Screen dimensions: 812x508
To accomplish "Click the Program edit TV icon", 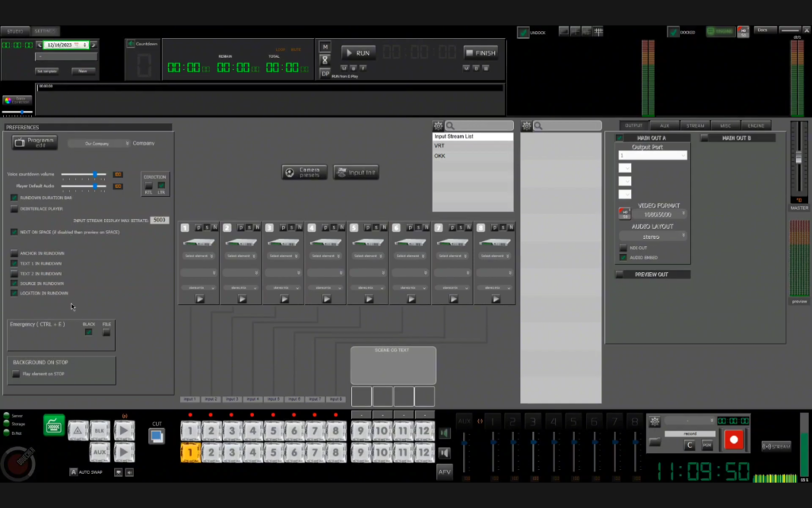I will [35, 143].
